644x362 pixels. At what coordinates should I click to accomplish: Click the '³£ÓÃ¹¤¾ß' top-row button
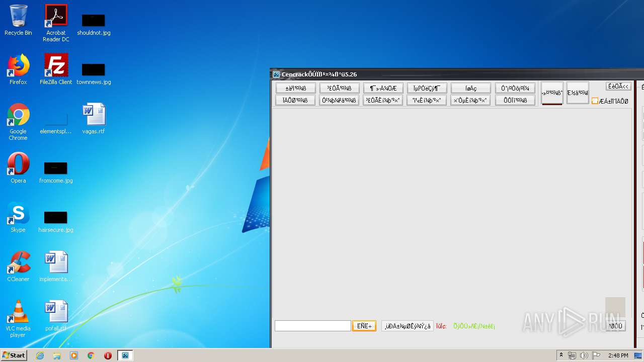[339, 88]
